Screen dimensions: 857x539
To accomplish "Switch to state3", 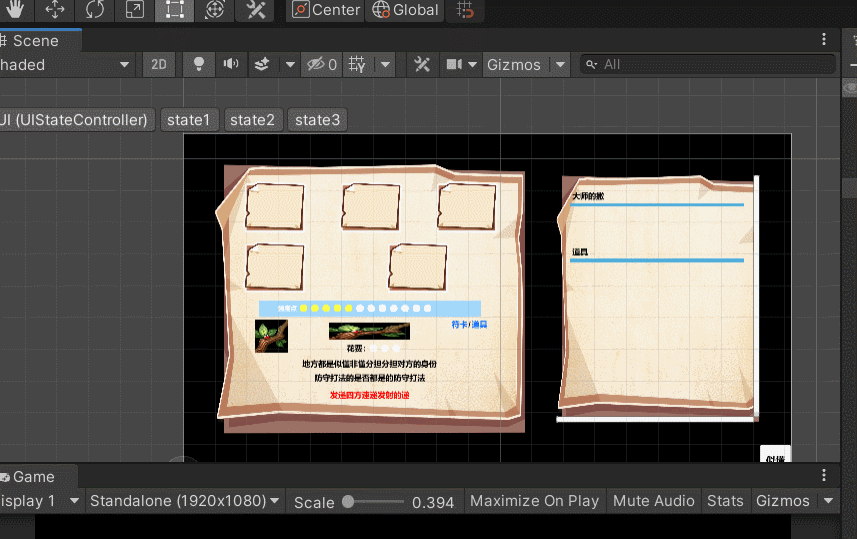I will click(318, 120).
